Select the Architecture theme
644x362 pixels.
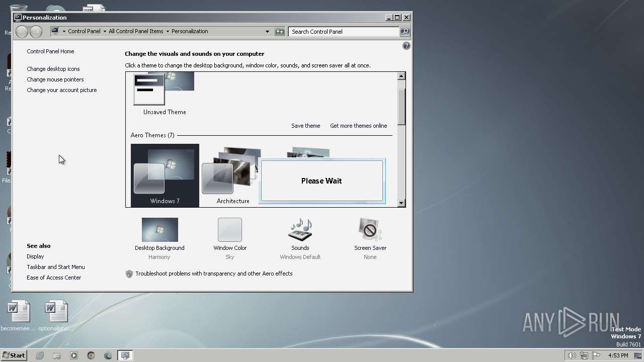click(x=233, y=175)
